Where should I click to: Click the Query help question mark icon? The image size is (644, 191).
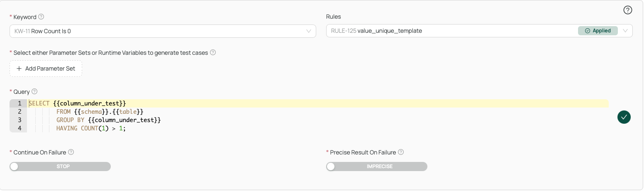pos(34,91)
